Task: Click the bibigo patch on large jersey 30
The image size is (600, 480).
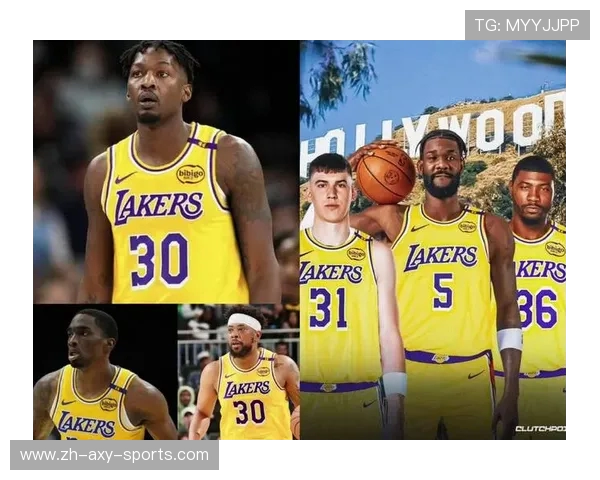Action: point(190,174)
